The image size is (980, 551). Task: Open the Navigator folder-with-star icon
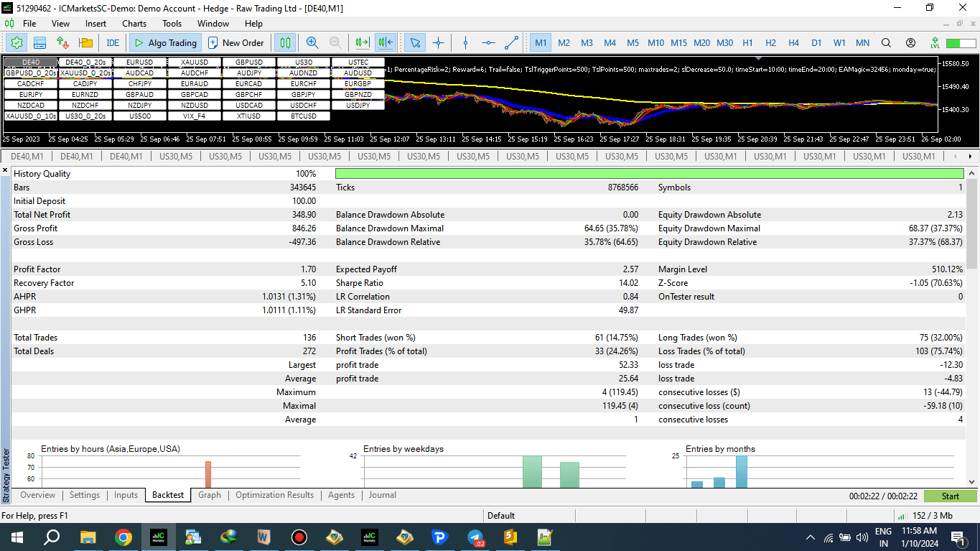[x=86, y=42]
